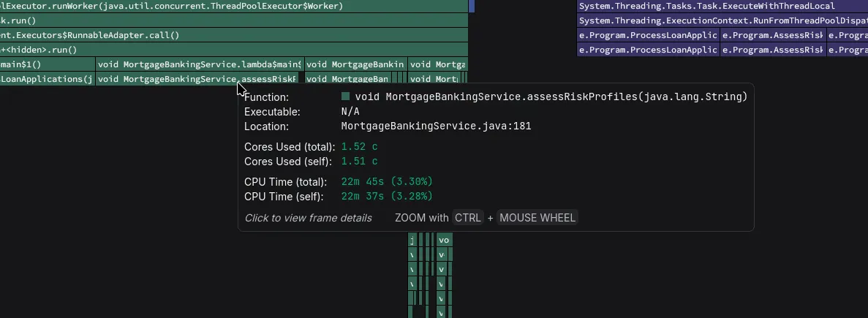The width and height of the screenshot is (868, 318).
Task: Click the MortgageBankingService.assessRiskP frame
Action: coord(197,79)
